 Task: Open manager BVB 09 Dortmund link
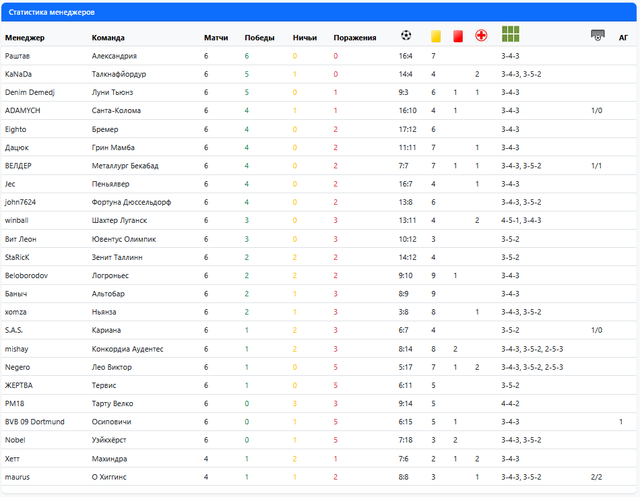35,421
